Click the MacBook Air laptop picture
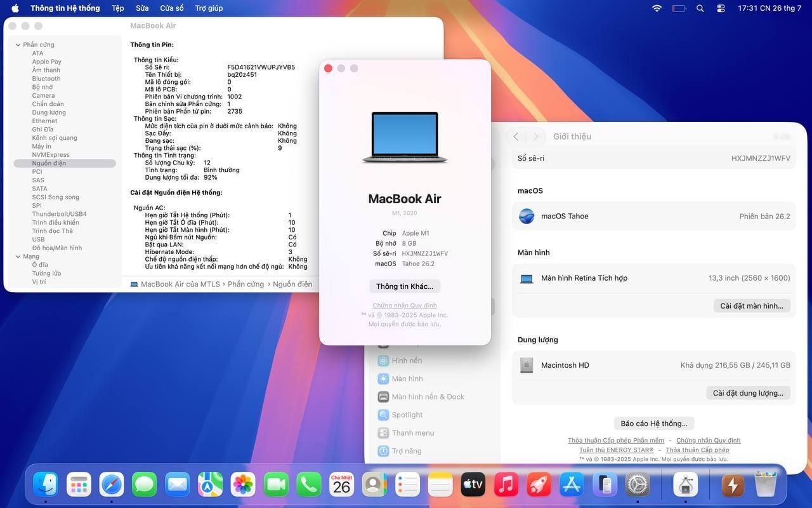 (405, 137)
